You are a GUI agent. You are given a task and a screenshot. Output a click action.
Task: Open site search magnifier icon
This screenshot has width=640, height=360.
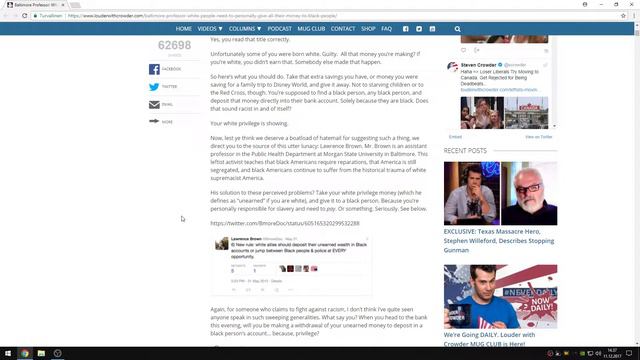pos(458,29)
